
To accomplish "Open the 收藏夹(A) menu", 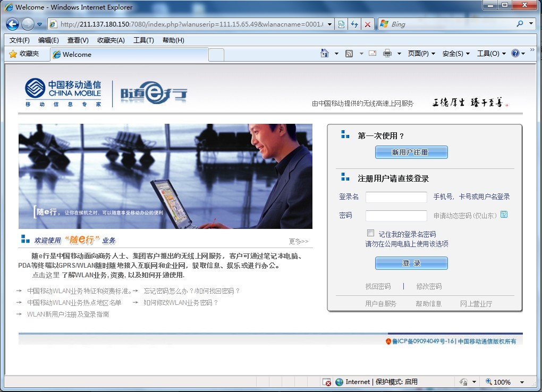I will 111,40.
